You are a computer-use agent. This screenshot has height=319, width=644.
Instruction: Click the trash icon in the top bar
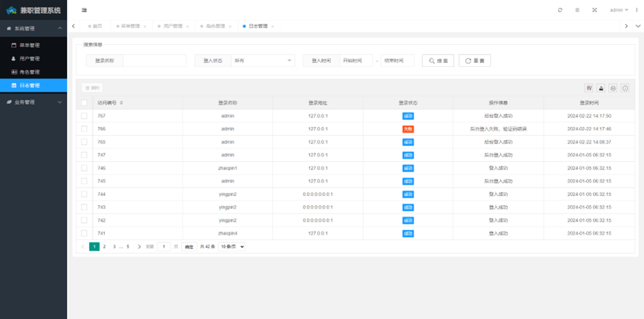[x=577, y=10]
